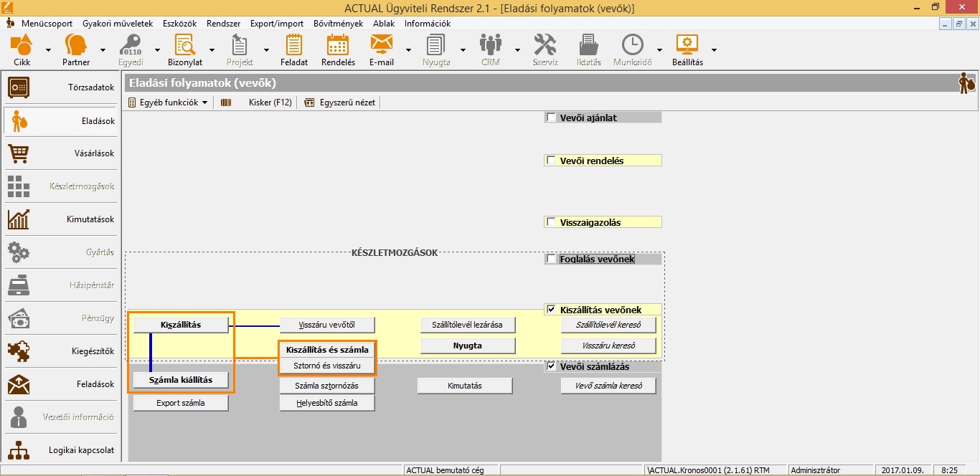Open the Export/import menu
Image resolution: width=980 pixels, height=476 pixels.
[x=276, y=23]
